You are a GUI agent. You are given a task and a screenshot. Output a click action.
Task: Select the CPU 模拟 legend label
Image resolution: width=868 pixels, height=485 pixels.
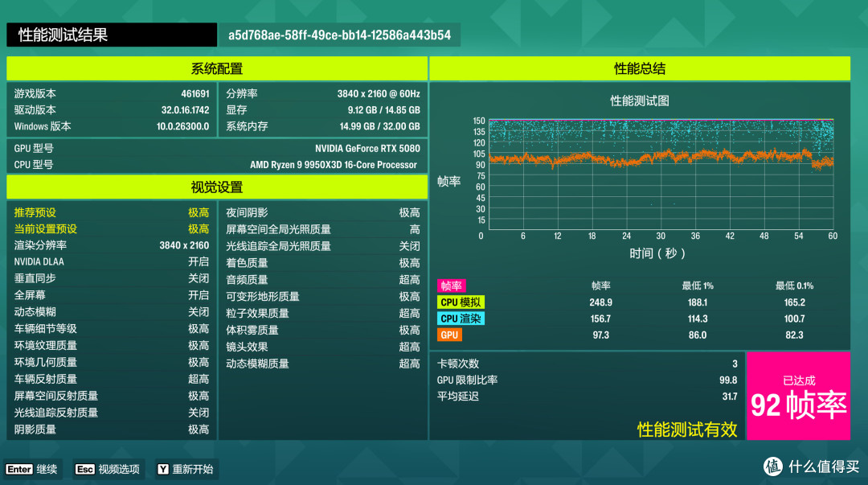461,302
